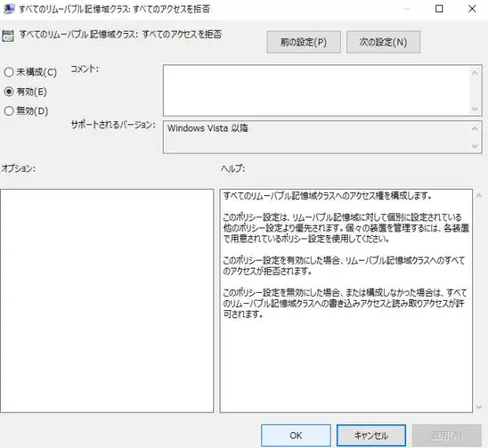
Task: Confirm with the OK button
Action: point(296,435)
